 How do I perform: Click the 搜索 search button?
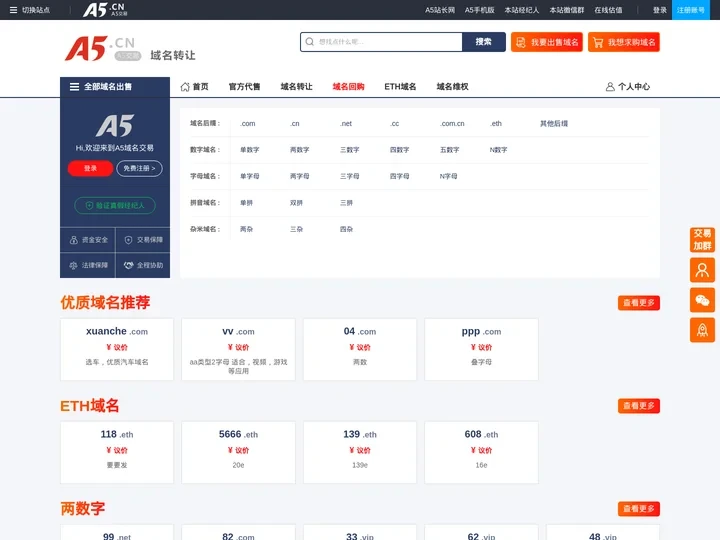(484, 42)
